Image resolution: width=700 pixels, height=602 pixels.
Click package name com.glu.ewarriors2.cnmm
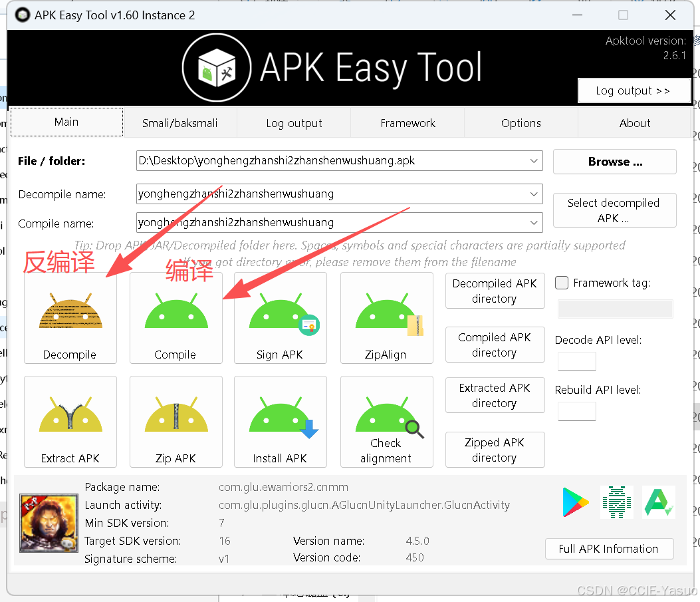click(283, 487)
